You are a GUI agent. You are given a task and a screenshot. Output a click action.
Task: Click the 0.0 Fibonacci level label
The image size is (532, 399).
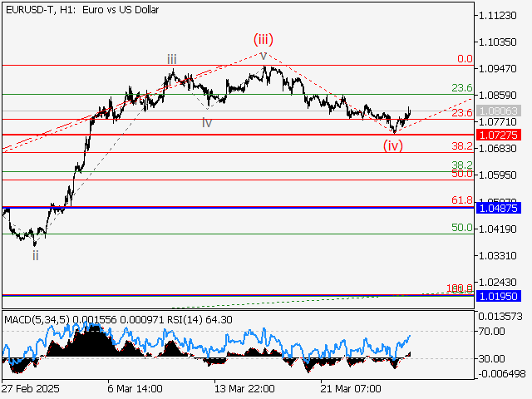click(x=465, y=59)
